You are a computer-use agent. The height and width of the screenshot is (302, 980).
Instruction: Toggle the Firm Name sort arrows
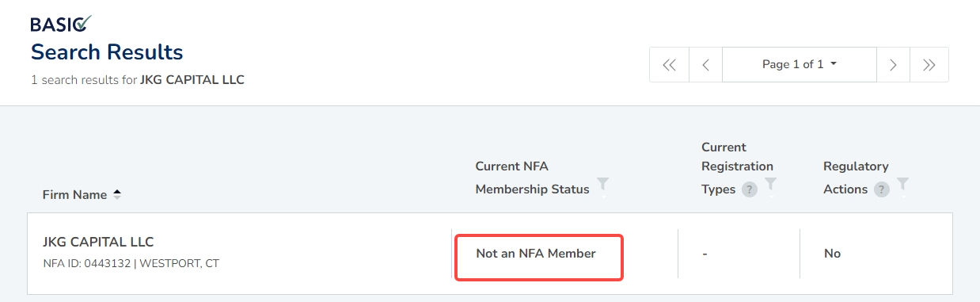coord(117,194)
